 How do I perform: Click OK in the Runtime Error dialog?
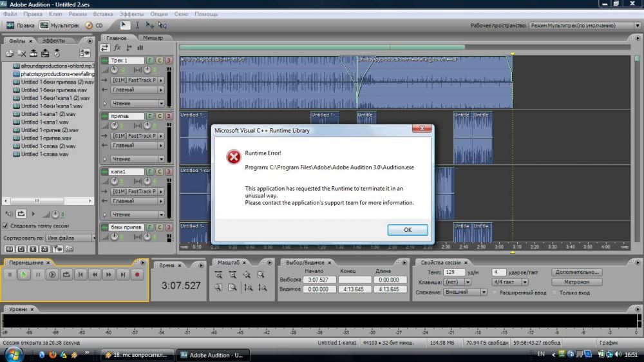[408, 230]
